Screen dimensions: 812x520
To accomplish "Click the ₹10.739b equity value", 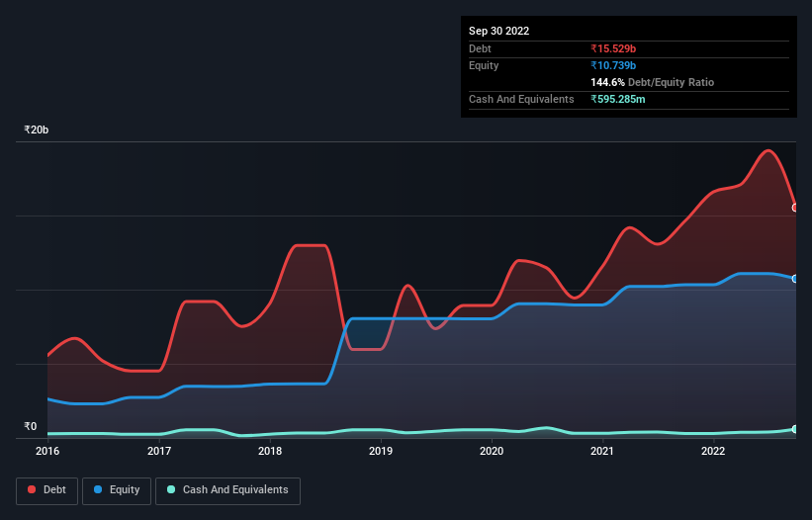I will pos(613,65).
